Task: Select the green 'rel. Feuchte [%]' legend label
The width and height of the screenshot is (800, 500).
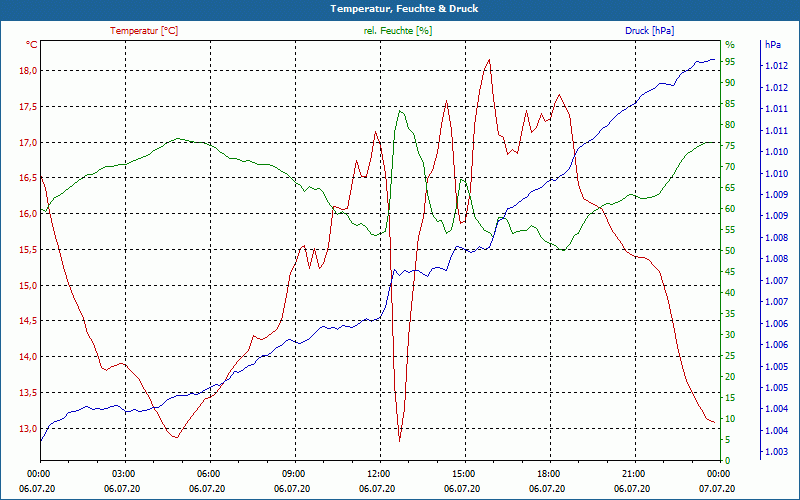Action: [397, 31]
